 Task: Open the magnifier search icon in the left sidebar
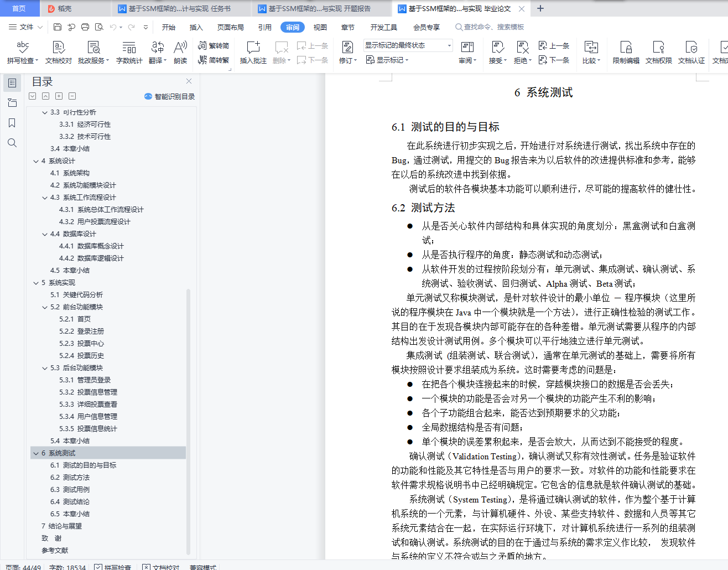coord(12,143)
